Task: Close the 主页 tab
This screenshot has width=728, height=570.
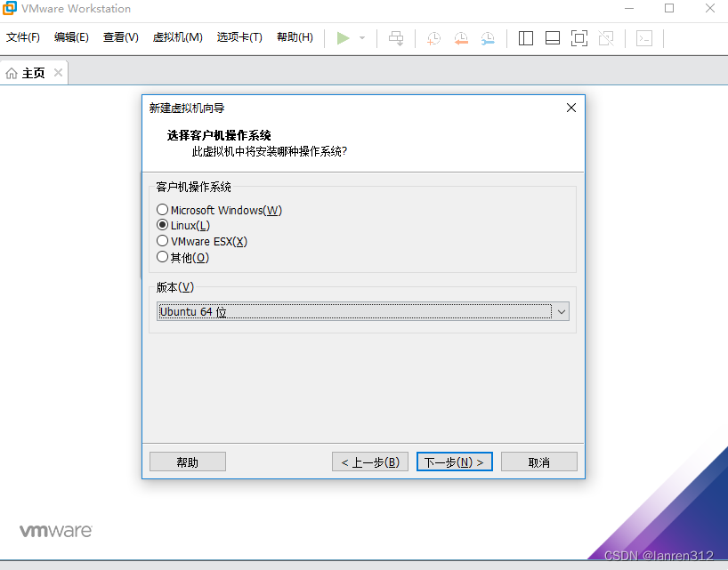Action: click(x=58, y=72)
